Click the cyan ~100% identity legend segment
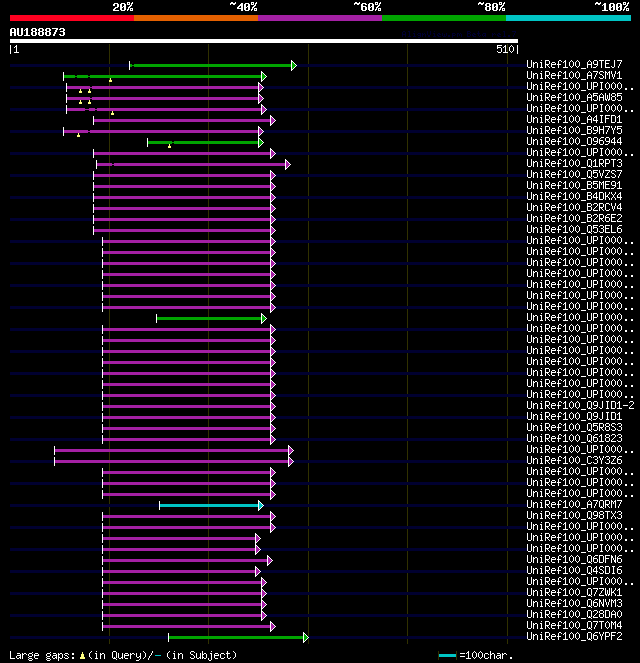640x663 pixels. (x=568, y=18)
